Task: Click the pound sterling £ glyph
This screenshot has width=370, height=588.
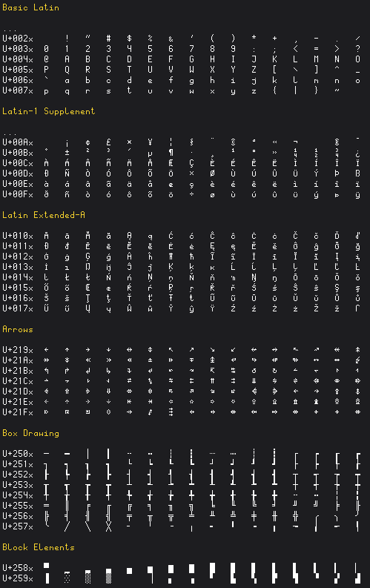Action: tap(108, 142)
